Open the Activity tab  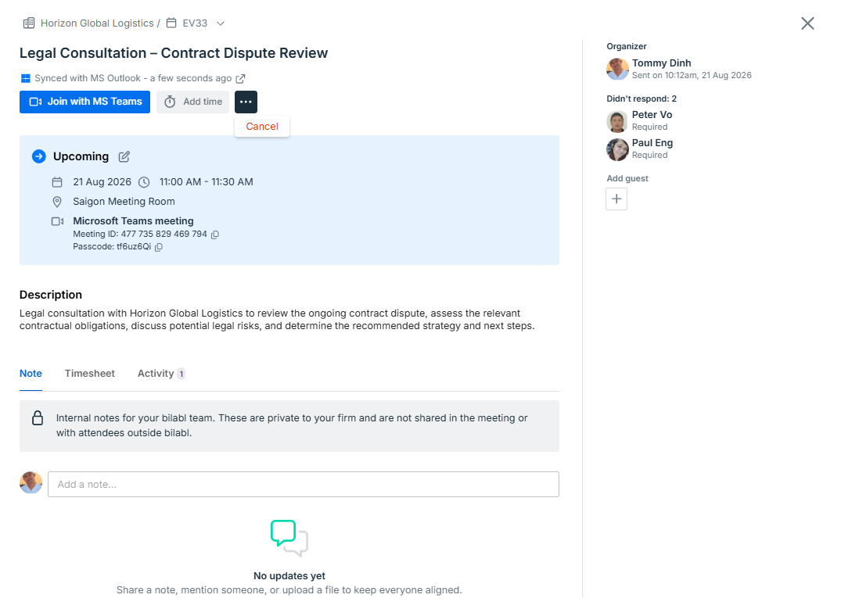161,374
